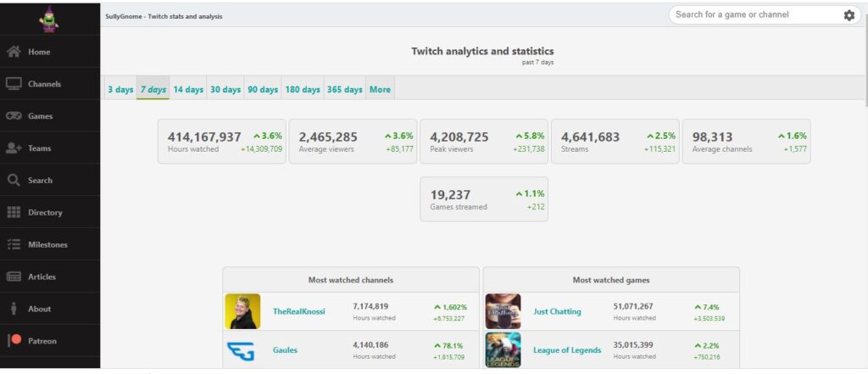
Task: Open the Patreon sidebar item
Action: [50, 341]
